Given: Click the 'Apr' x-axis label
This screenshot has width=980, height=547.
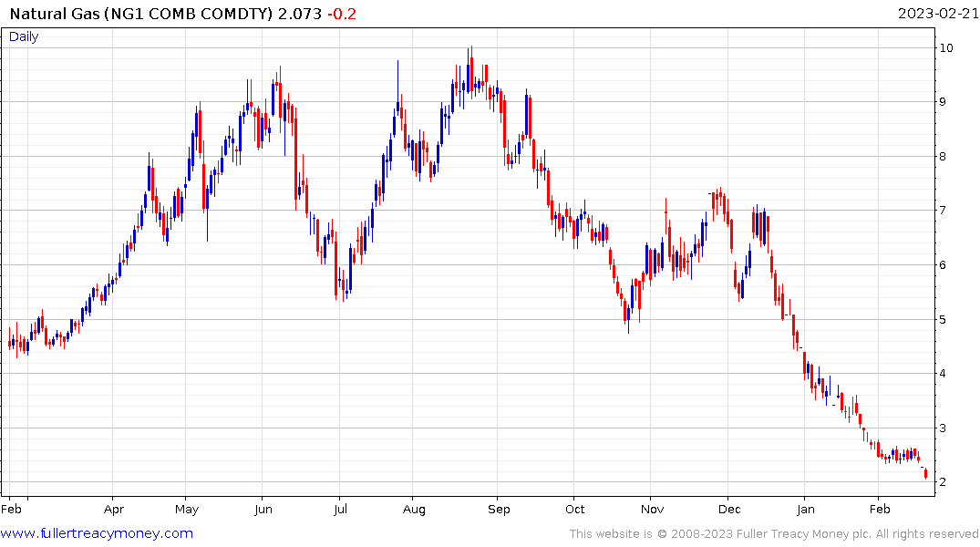Looking at the screenshot, I should tap(114, 510).
